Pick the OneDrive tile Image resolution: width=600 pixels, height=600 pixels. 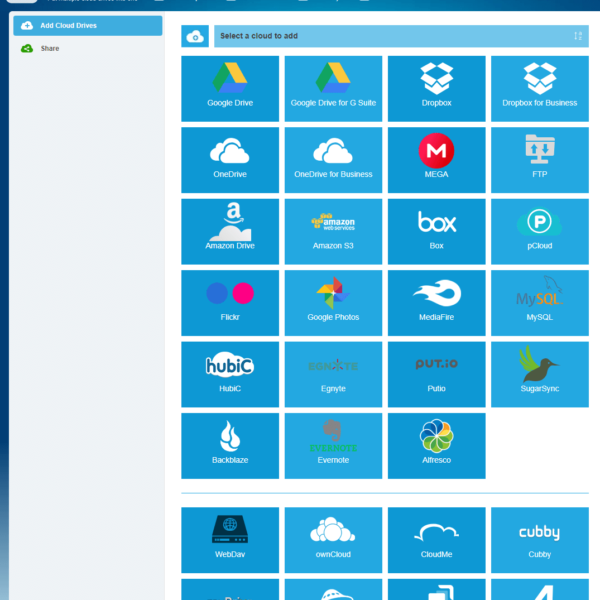pyautogui.click(x=230, y=160)
